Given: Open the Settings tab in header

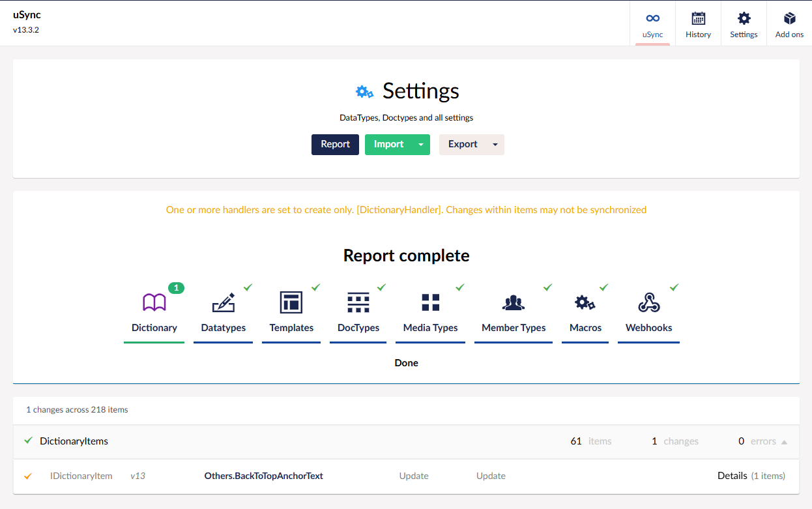Looking at the screenshot, I should pos(744,24).
